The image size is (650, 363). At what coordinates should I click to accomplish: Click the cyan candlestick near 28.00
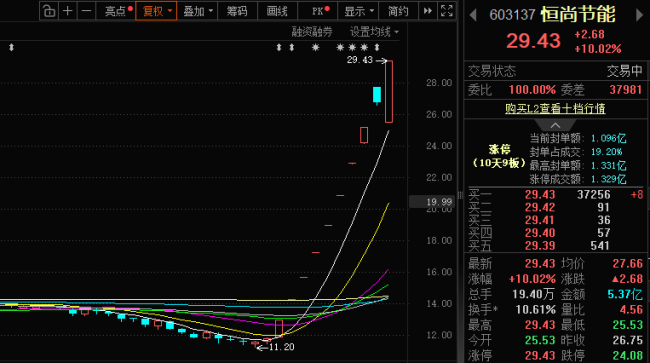coord(377,95)
